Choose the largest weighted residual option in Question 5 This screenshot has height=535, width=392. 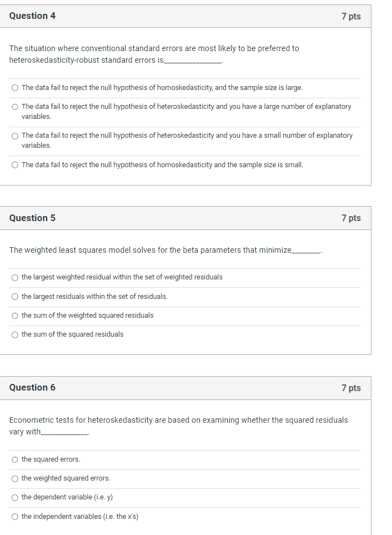[15, 277]
